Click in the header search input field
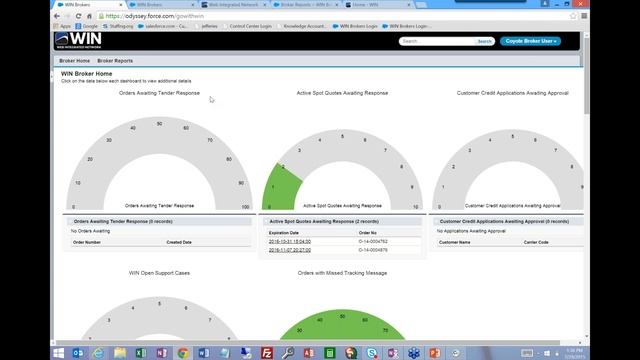Screen dimensions: 640x360 click(x=438, y=41)
